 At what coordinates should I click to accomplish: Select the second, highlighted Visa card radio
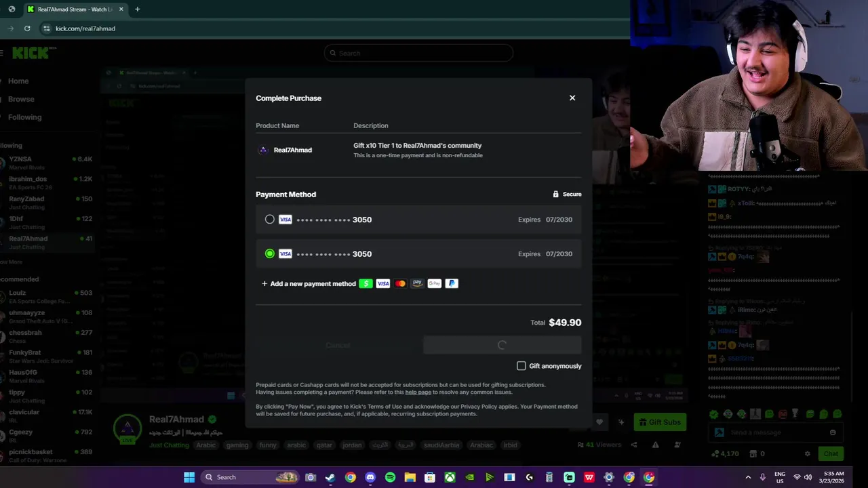tap(270, 254)
